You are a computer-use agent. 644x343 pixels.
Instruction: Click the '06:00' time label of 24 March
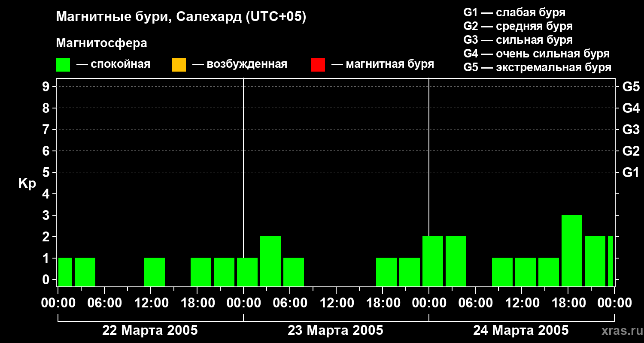[x=475, y=303]
